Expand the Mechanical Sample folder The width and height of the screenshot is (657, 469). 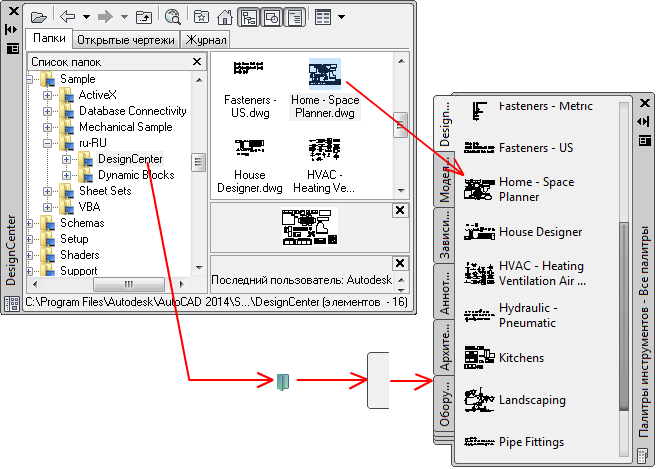click(47, 127)
